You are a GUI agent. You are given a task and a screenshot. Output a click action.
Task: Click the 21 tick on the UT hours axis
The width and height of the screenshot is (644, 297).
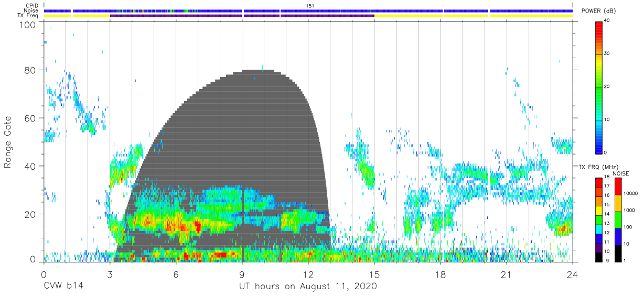(x=506, y=274)
